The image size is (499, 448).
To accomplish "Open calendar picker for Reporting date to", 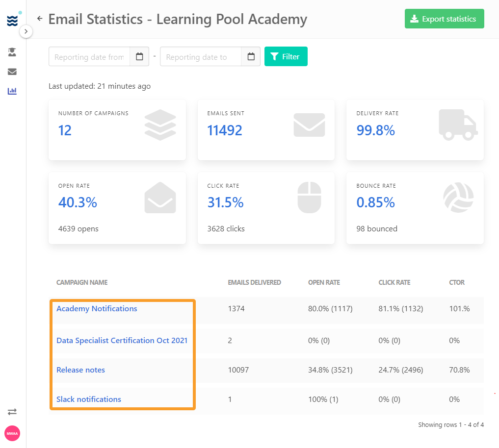I will pos(251,56).
